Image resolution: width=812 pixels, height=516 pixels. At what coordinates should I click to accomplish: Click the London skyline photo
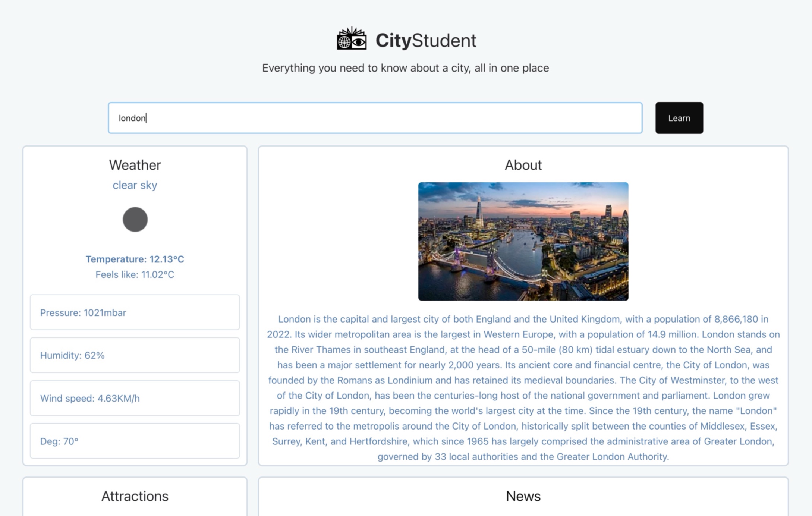point(523,241)
